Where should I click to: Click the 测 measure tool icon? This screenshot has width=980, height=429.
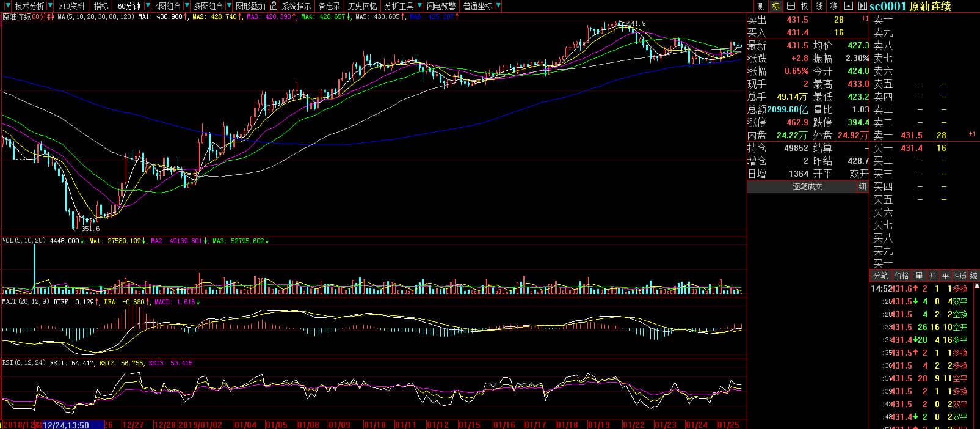tap(761, 6)
